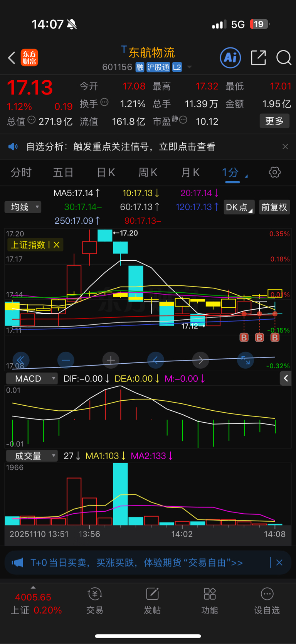Jump to earliest with double-left arrow

pyautogui.click(x=20, y=361)
